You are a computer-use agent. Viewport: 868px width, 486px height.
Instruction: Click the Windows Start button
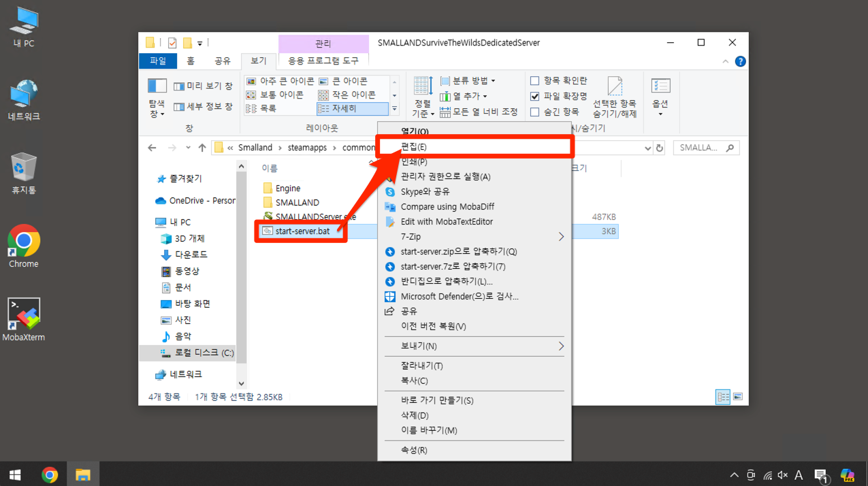(x=14, y=474)
